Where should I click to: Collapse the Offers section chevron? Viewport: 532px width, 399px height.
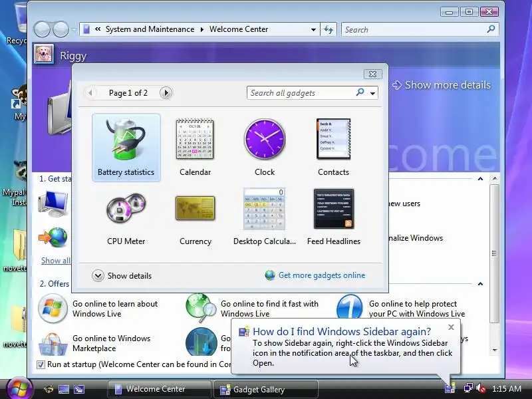pos(480,284)
